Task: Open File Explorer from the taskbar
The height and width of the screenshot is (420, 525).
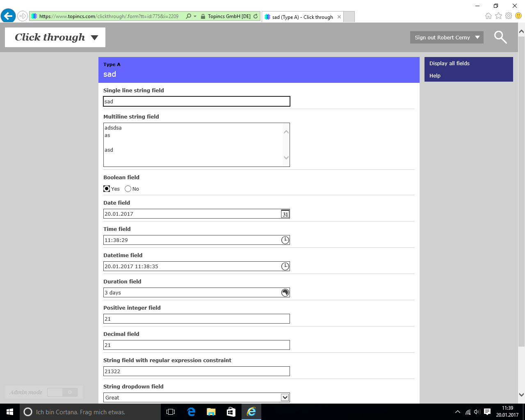Action: tap(211, 412)
